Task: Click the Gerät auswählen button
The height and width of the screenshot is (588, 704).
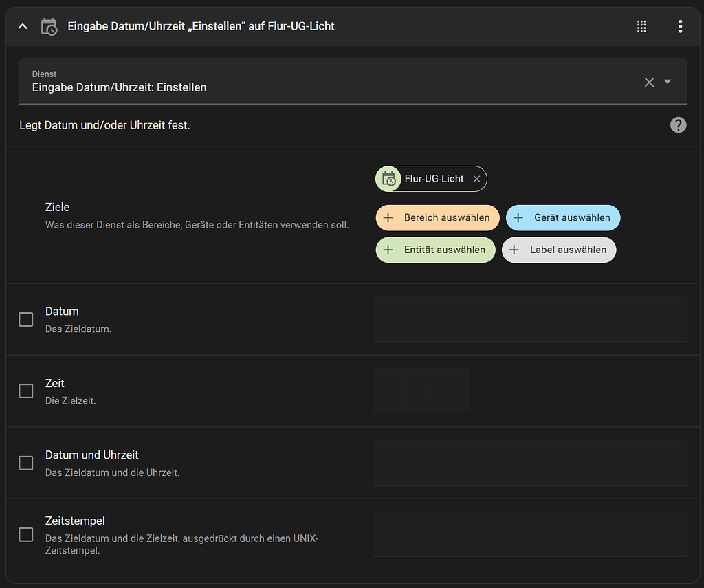Action: point(563,217)
